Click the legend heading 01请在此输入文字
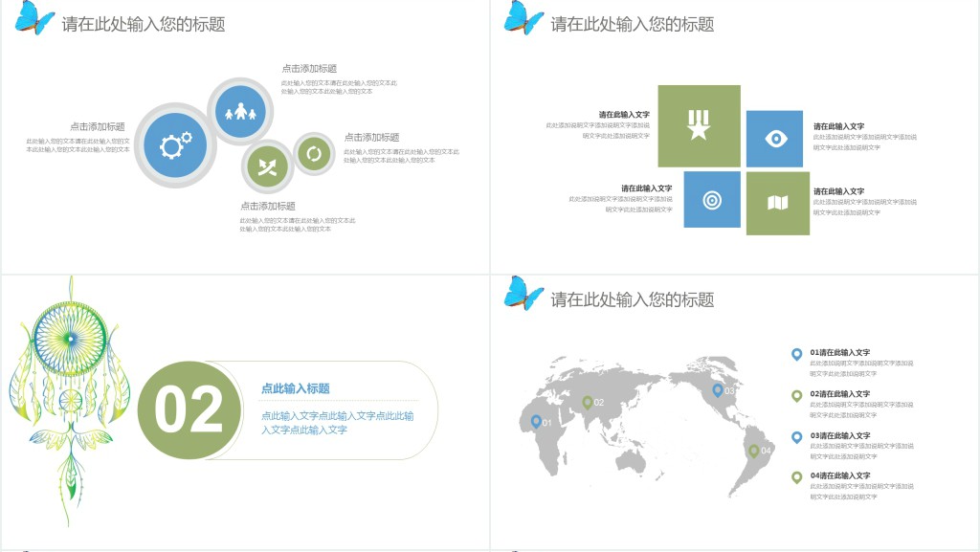Viewport: 980px width, 552px height. point(840,353)
